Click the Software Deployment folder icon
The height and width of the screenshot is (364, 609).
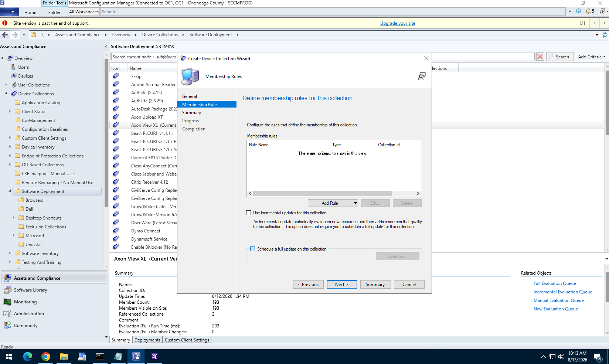[x=17, y=191]
